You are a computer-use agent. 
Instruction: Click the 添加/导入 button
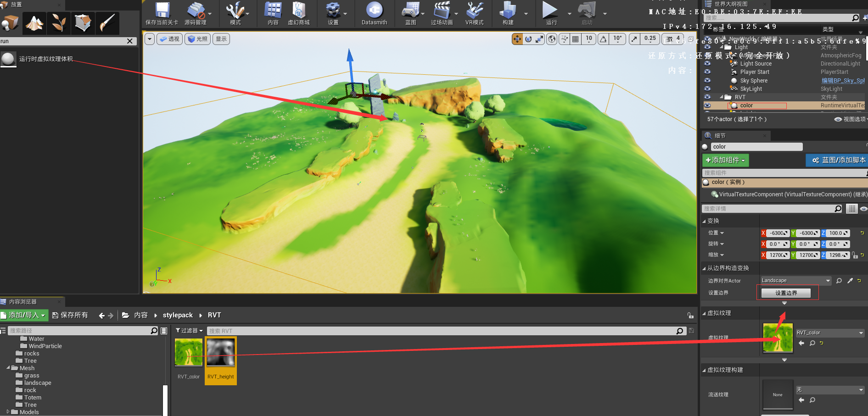coord(24,315)
